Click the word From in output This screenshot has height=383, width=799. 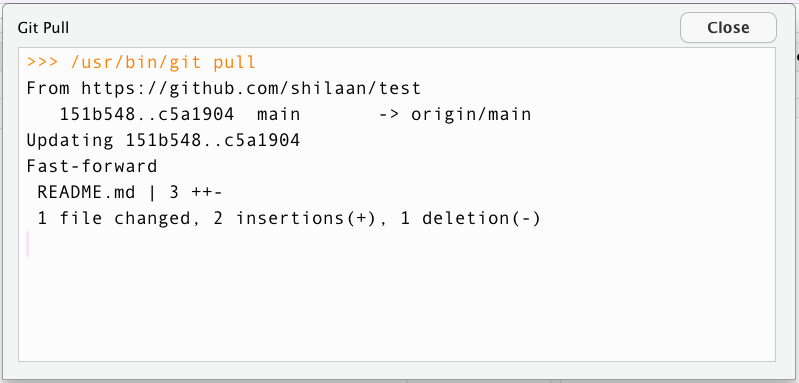point(48,89)
